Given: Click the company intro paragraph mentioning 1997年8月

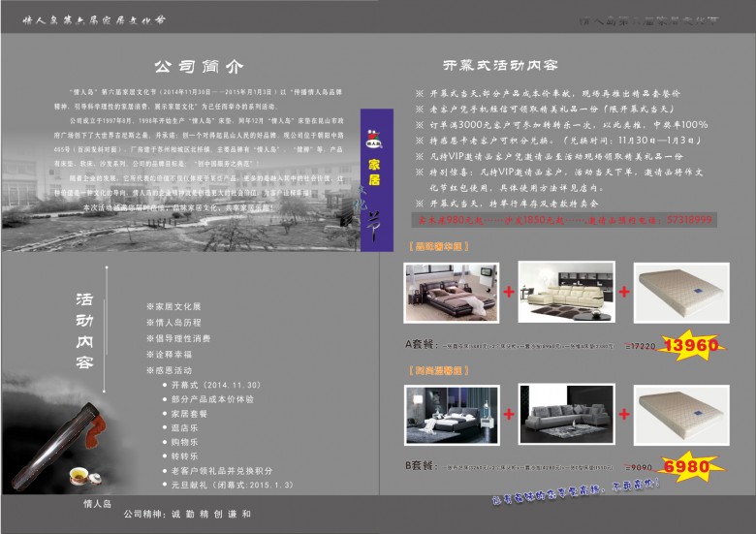Looking at the screenshot, I should pyautogui.click(x=199, y=142).
